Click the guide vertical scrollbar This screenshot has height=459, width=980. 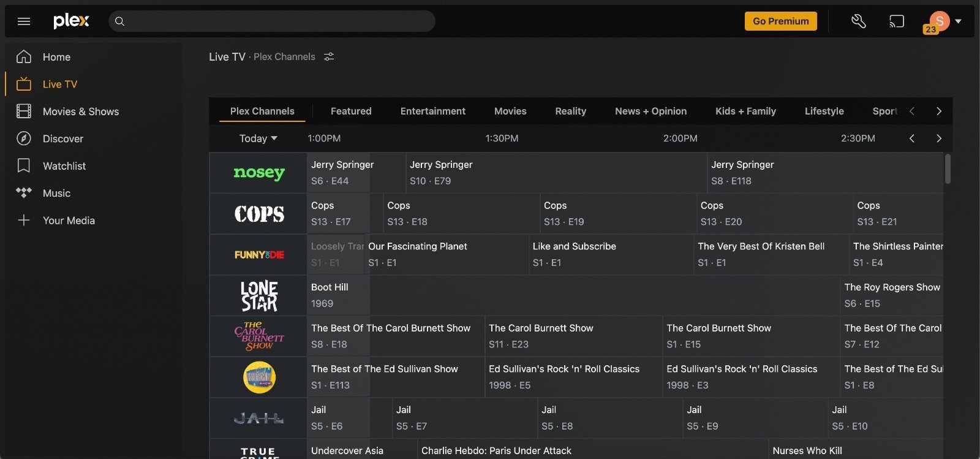coord(948,169)
